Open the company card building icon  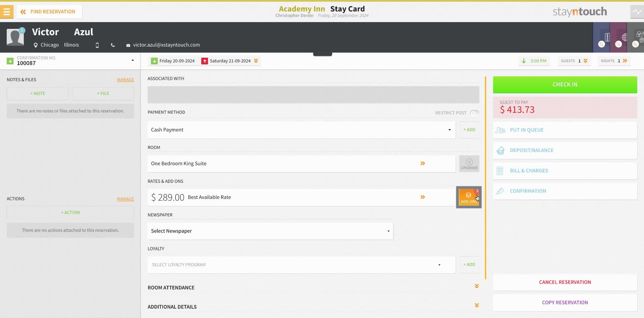[x=607, y=37]
